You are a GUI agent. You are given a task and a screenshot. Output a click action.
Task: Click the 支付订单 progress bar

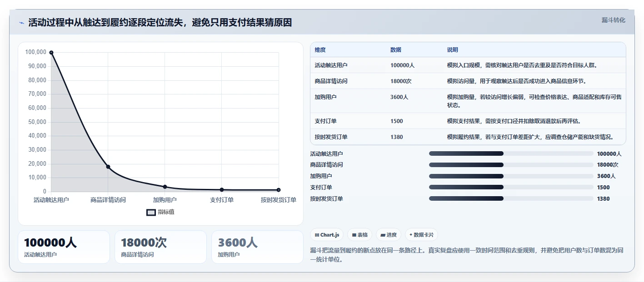511,187
